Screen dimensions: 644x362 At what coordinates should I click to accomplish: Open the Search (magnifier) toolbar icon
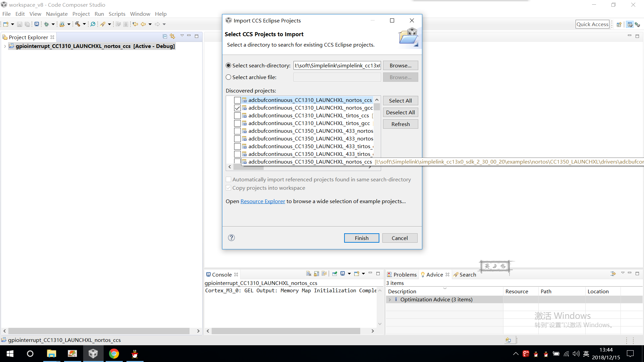click(93, 24)
